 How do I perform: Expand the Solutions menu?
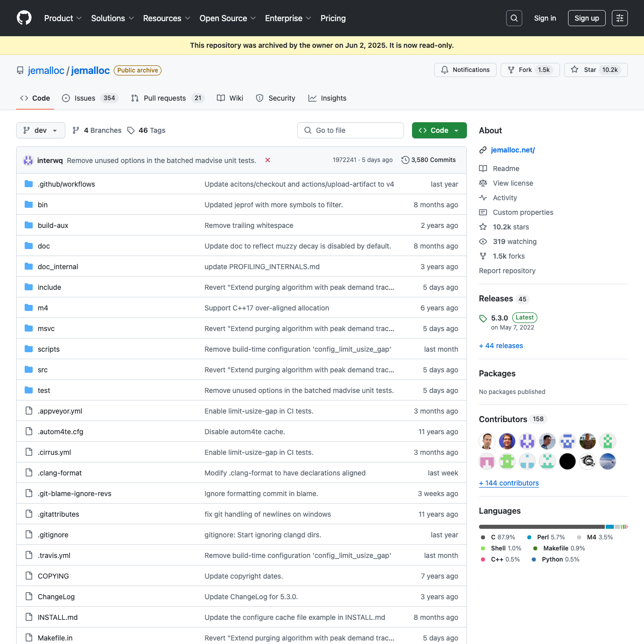coord(113,18)
